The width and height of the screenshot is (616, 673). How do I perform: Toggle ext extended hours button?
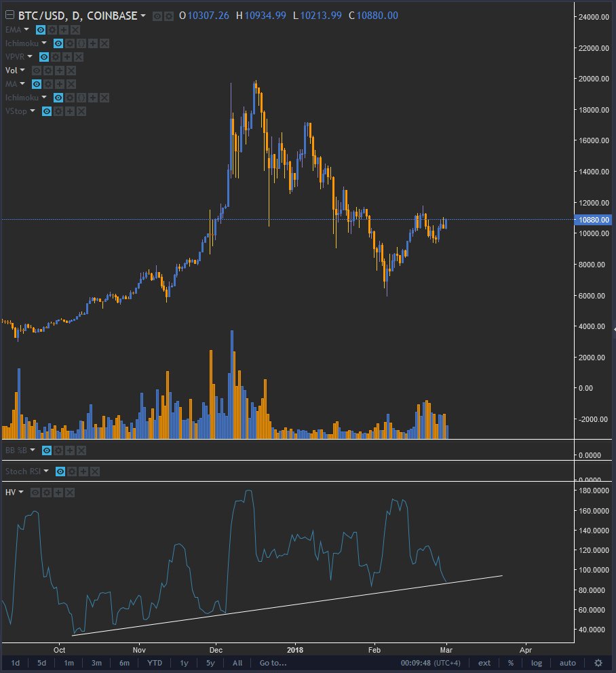[484, 663]
